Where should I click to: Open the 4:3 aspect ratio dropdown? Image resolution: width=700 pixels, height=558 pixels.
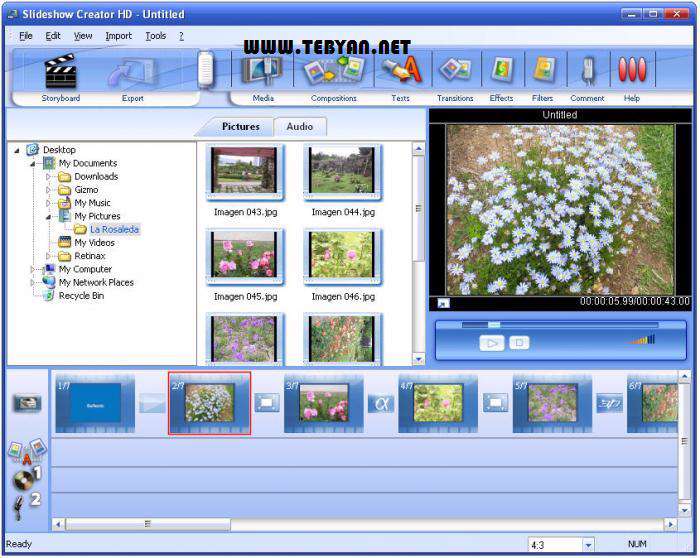tap(588, 545)
